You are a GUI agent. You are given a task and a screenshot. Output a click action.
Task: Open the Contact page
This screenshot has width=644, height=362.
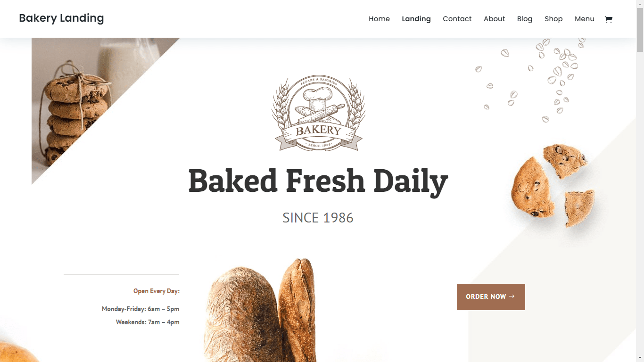pos(457,19)
